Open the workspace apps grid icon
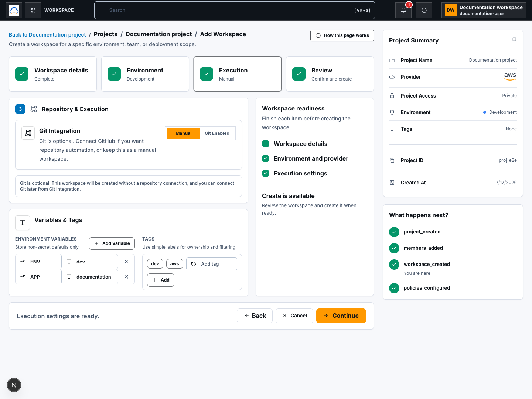Viewport: 532px width, 399px height. 33,10
